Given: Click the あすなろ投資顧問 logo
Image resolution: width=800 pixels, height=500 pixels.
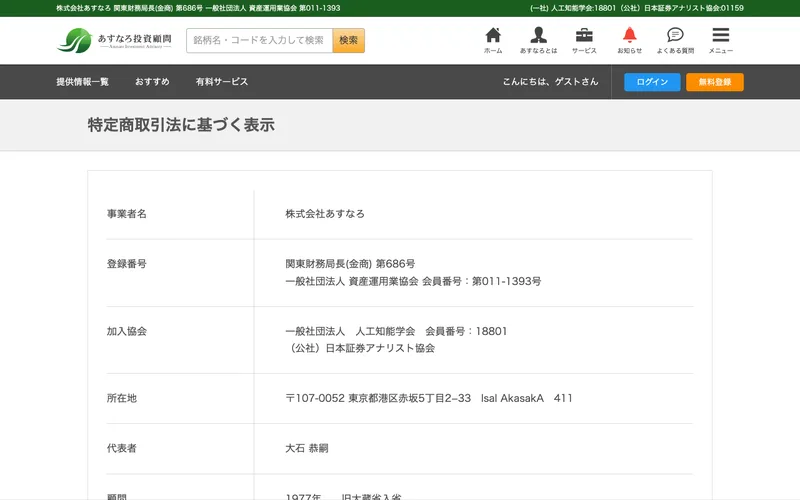Looking at the screenshot, I should [x=114, y=40].
